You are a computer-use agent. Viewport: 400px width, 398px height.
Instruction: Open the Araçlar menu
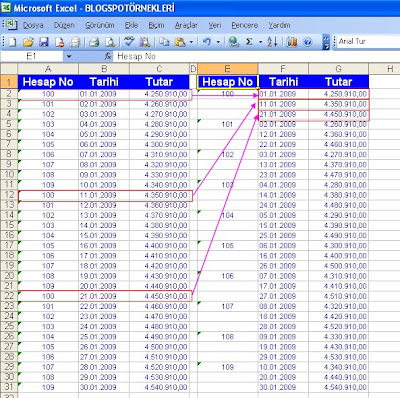(186, 25)
